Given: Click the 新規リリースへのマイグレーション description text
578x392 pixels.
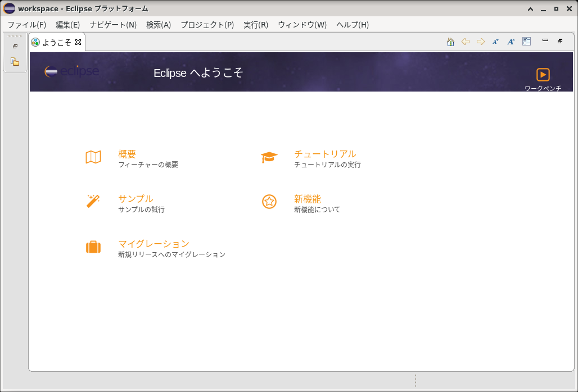Looking at the screenshot, I should click(x=171, y=254).
